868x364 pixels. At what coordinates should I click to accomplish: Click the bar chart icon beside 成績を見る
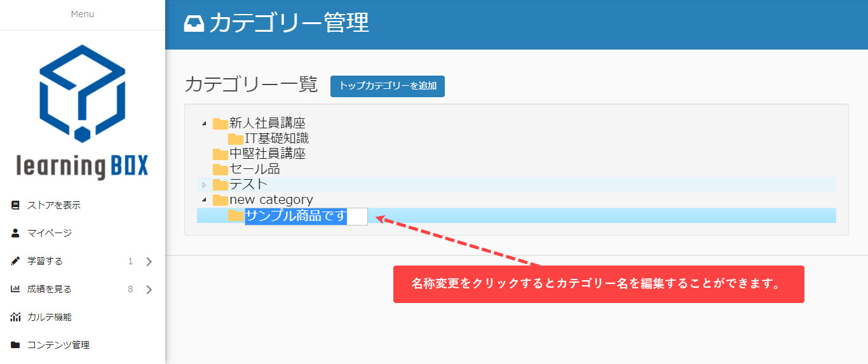coord(15,289)
